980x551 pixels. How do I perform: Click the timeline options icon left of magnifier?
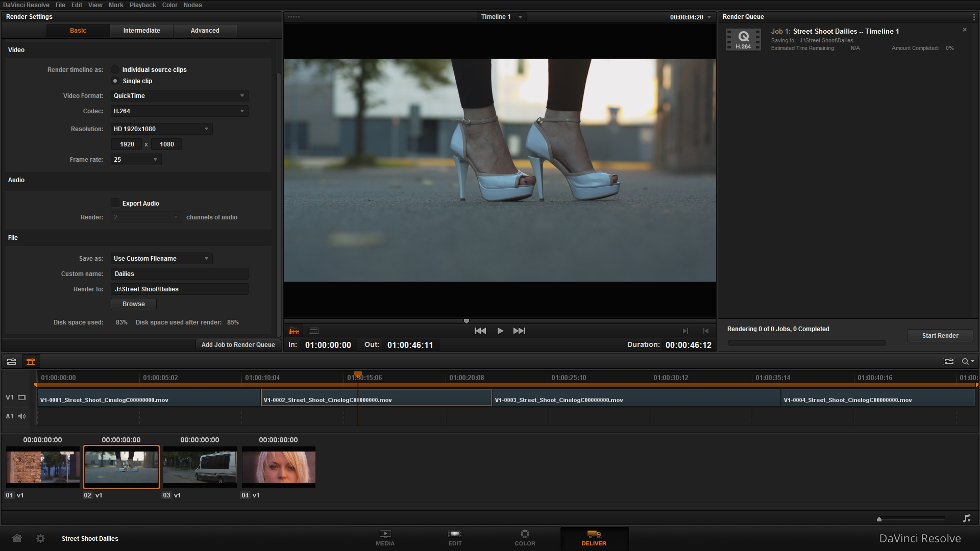click(949, 361)
